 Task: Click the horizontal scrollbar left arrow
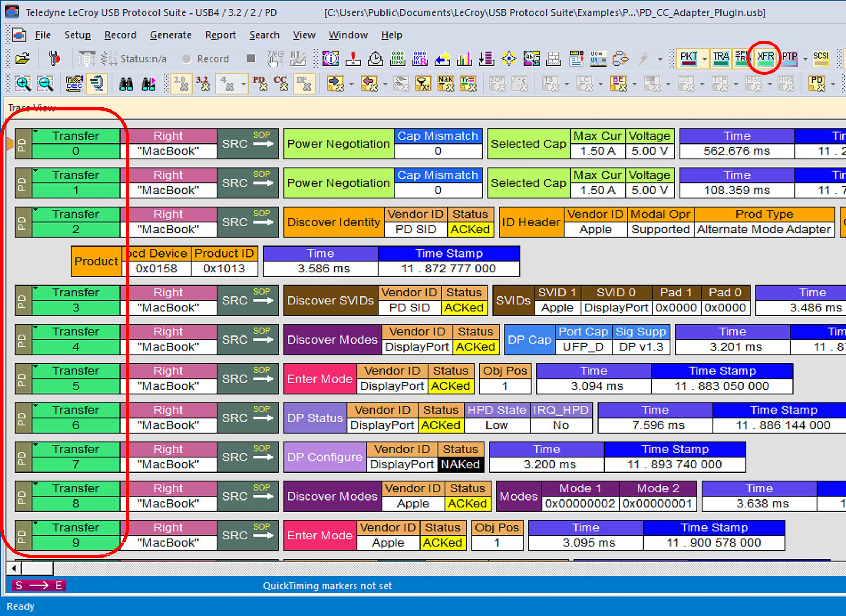coord(14,568)
